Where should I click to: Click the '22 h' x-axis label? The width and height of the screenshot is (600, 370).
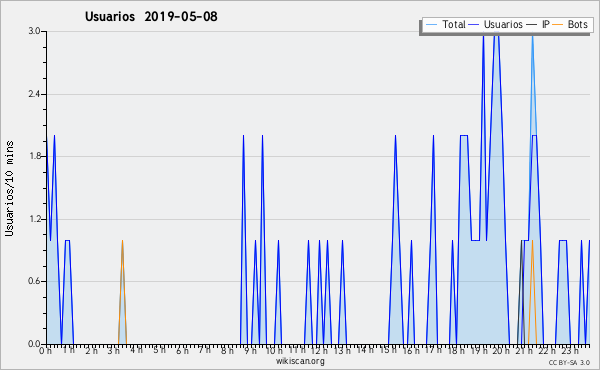tap(547, 350)
